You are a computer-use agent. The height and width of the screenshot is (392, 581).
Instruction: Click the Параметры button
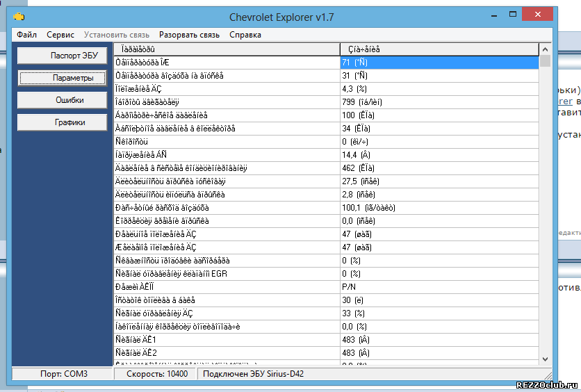(63, 78)
